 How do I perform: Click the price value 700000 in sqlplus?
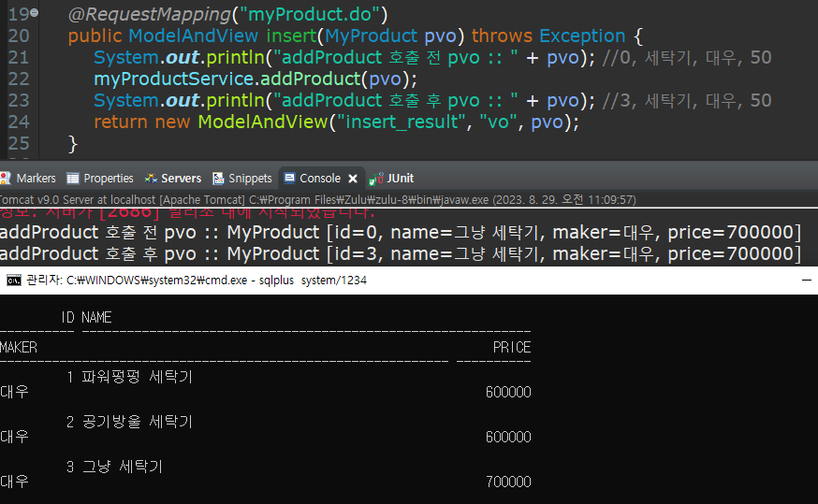(508, 482)
